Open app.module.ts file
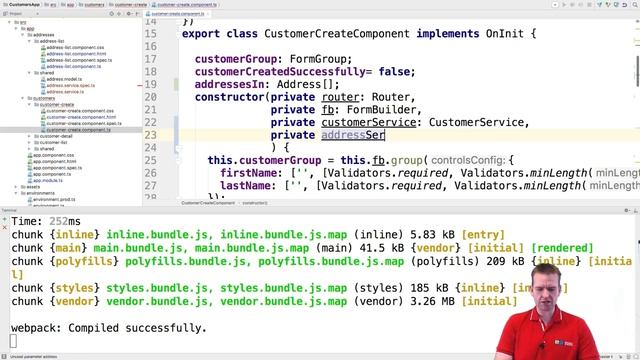 [x=47, y=180]
